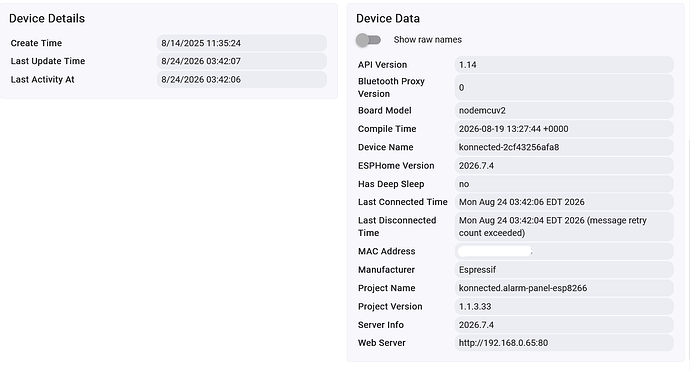Click Last Disconnected Time value with retry message

(564, 227)
